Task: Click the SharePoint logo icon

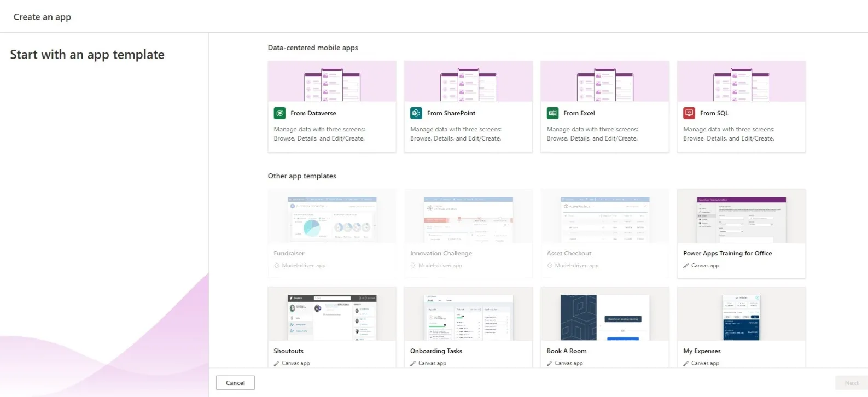Action: pyautogui.click(x=416, y=113)
